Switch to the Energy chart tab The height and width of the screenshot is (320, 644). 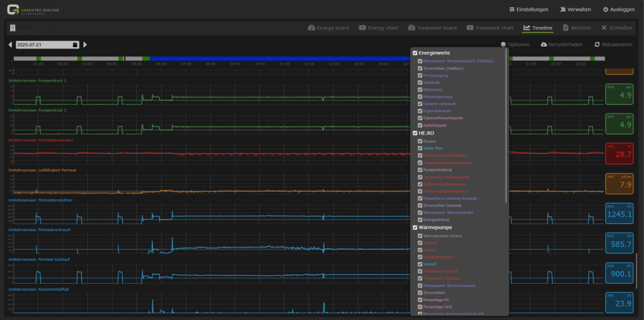[381, 28]
